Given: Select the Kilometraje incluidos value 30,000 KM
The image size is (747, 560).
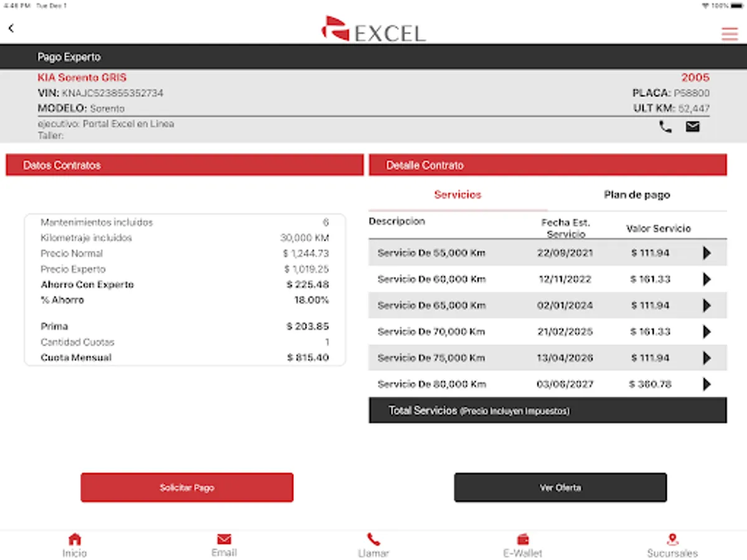Looking at the screenshot, I should (x=304, y=238).
